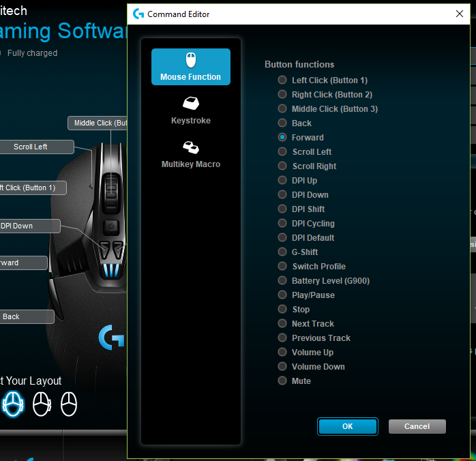Click the mouse icon in Mouse Function
This screenshot has height=461, width=476.
(191, 60)
